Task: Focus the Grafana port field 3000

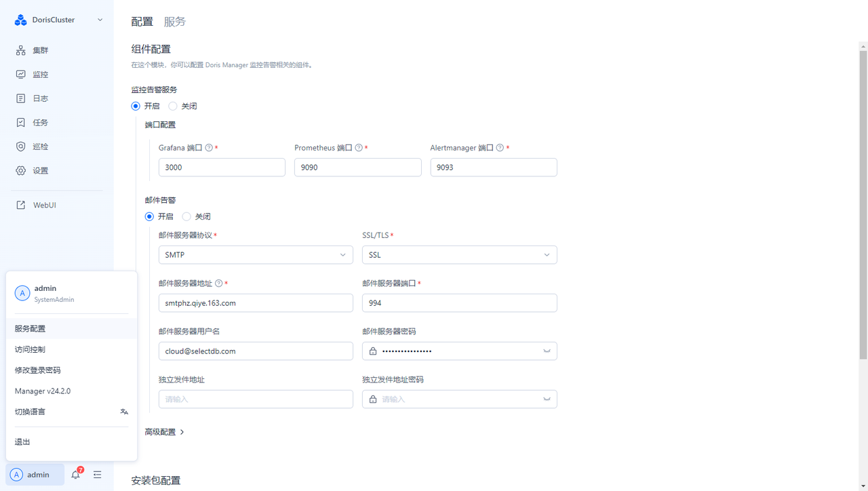Action: [x=222, y=168]
